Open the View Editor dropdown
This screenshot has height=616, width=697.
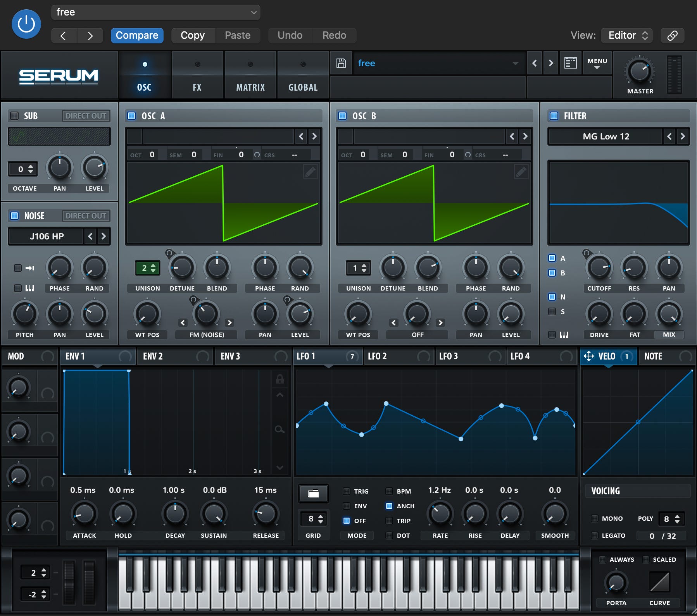[x=627, y=36]
